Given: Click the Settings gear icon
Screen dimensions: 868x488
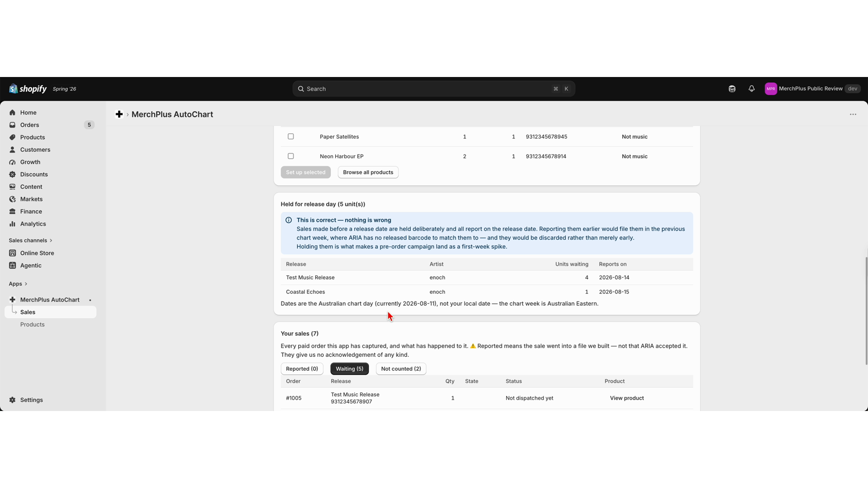Looking at the screenshot, I should point(12,400).
